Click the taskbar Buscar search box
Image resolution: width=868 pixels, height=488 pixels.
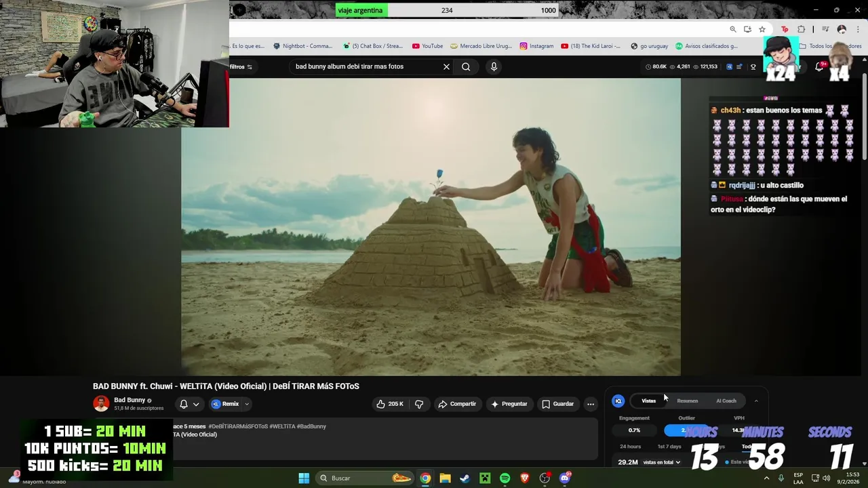[x=365, y=479]
